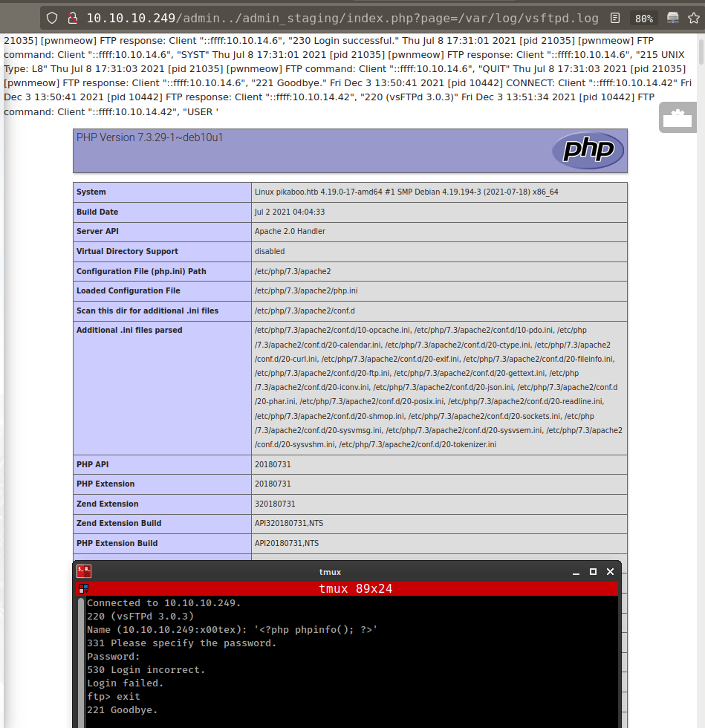Image resolution: width=705 pixels, height=728 pixels.
Task: Click the PHP Version 7.3.29 heading
Action: click(149, 137)
